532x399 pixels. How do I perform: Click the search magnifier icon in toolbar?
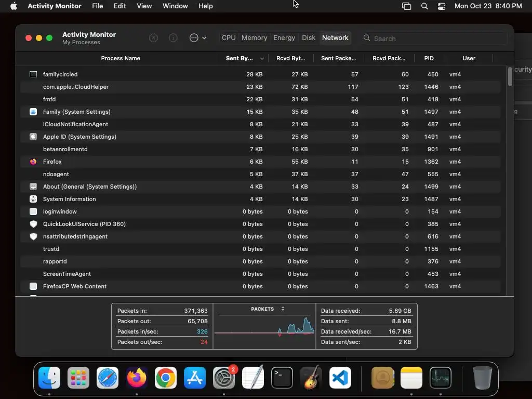[x=367, y=38]
